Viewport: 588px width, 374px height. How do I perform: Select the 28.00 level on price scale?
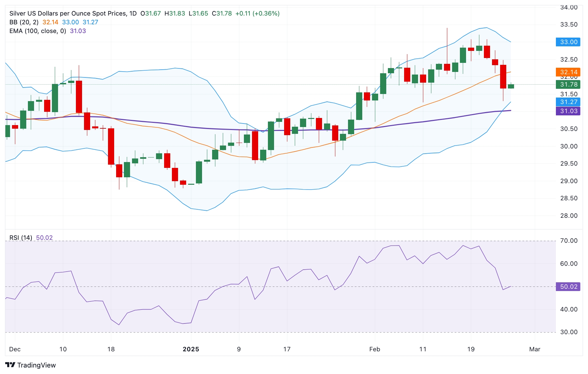point(569,216)
